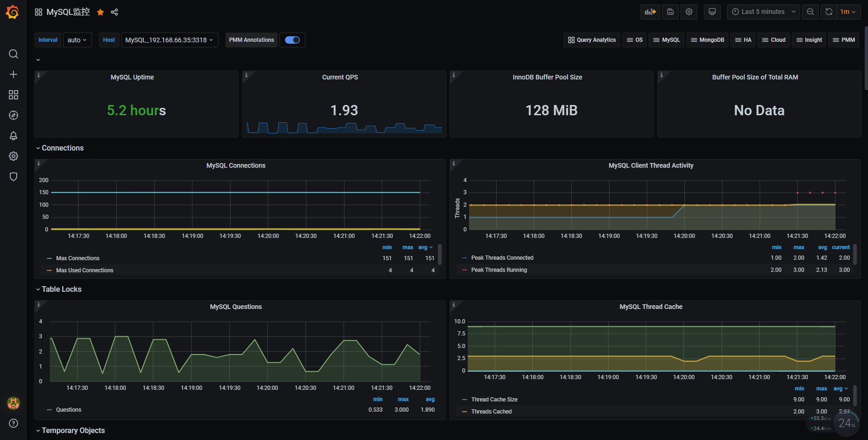This screenshot has width=868, height=440.
Task: Cycle view mode with the monitor icon
Action: [x=712, y=12]
